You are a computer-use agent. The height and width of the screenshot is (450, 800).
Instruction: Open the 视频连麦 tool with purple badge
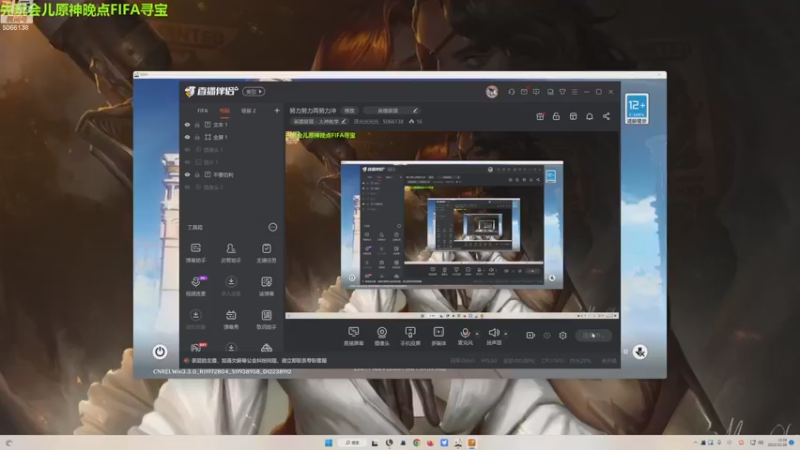click(x=195, y=286)
